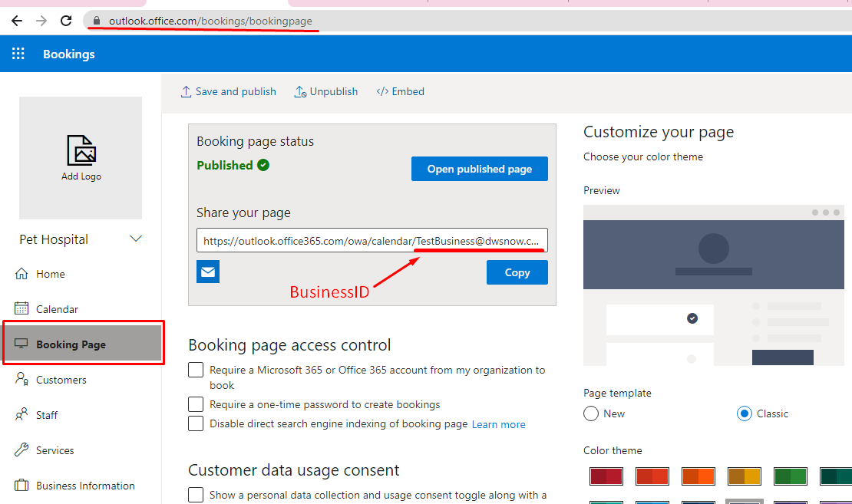This screenshot has width=852, height=504.
Task: Open Home in the sidebar
Action: tap(50, 274)
